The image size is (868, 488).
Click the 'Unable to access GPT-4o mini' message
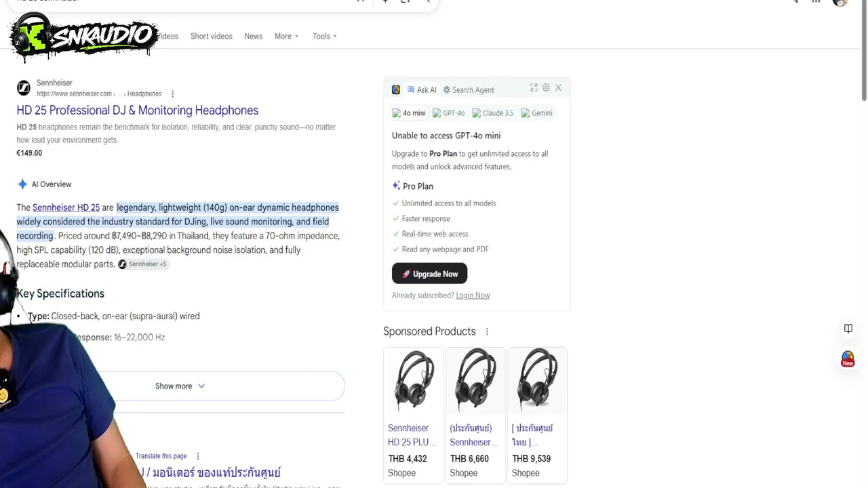pyautogui.click(x=446, y=136)
